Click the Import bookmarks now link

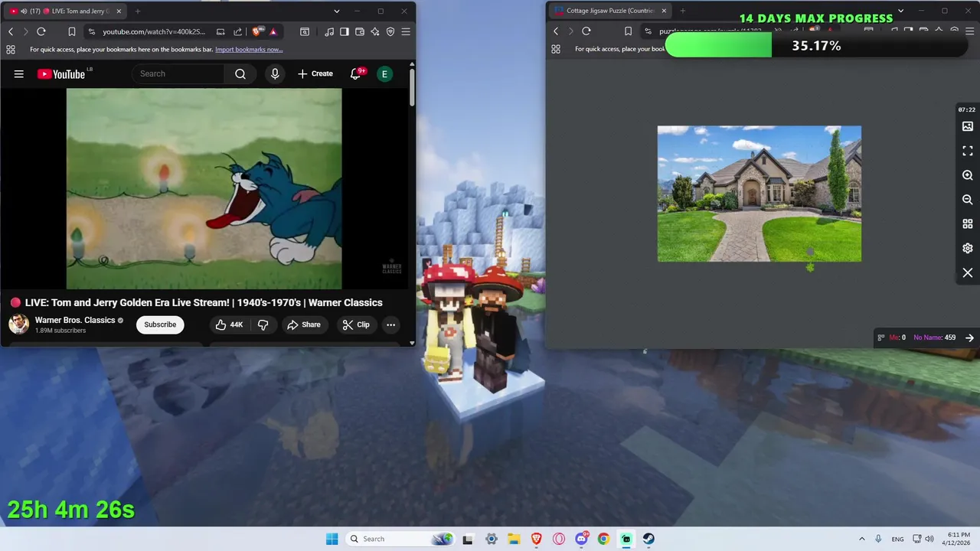click(x=249, y=50)
